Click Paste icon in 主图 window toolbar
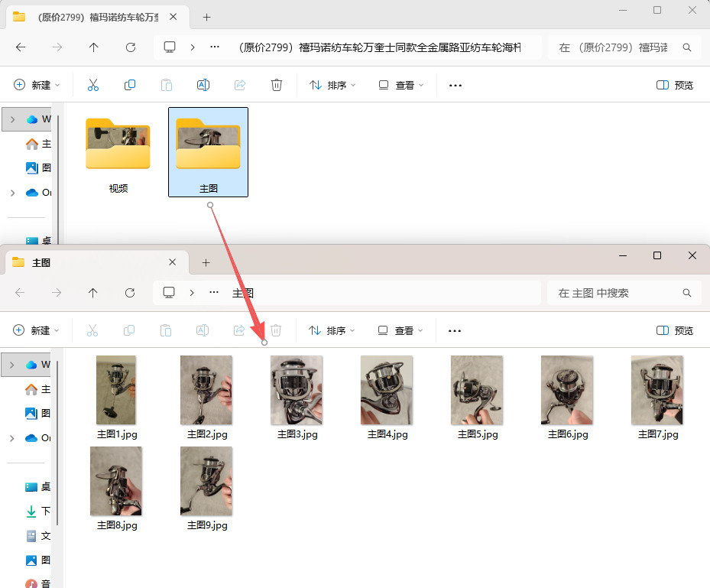The height and width of the screenshot is (588, 710). click(x=166, y=330)
